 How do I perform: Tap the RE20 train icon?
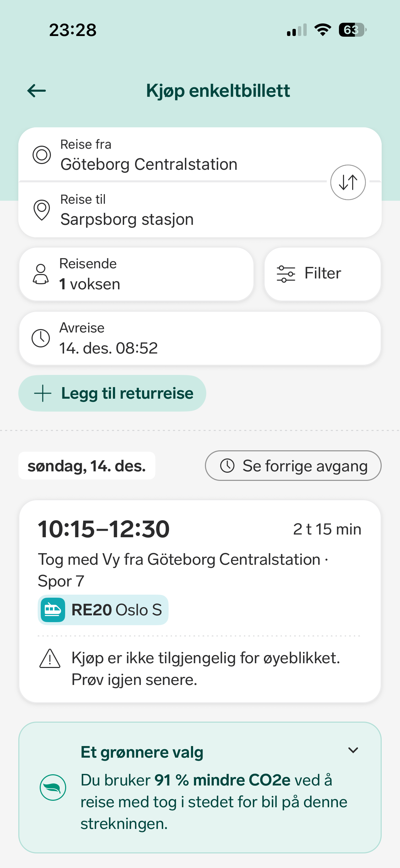tap(53, 610)
